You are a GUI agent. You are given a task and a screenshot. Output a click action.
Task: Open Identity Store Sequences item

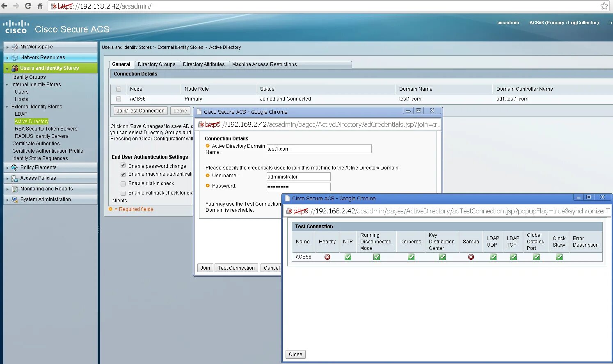[40, 158]
